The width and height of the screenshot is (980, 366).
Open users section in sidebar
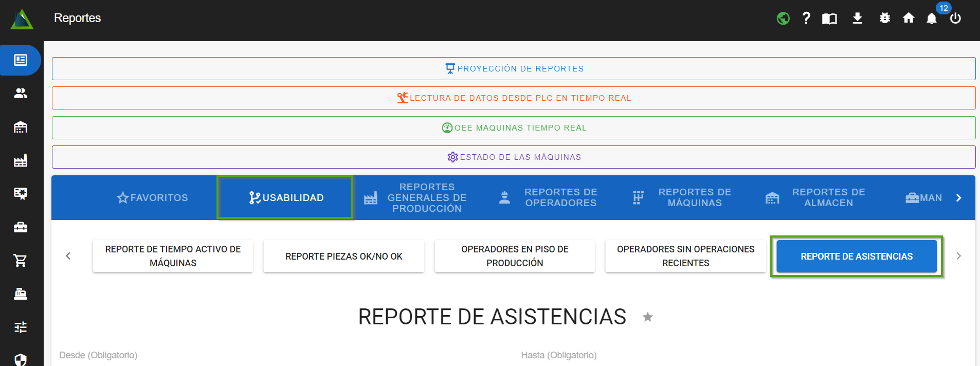21,93
